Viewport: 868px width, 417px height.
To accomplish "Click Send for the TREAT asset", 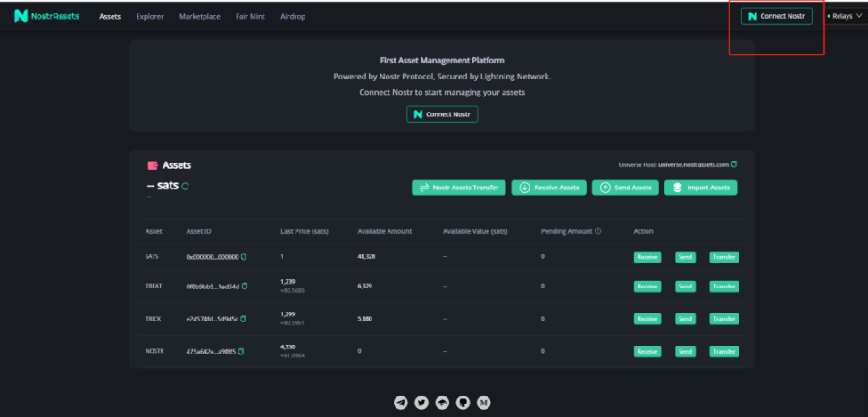I will tap(685, 287).
